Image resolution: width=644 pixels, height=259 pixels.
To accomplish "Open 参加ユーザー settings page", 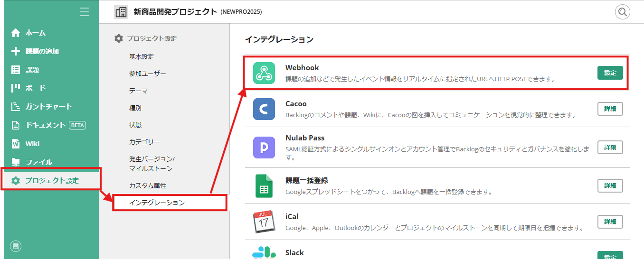I will tap(148, 74).
